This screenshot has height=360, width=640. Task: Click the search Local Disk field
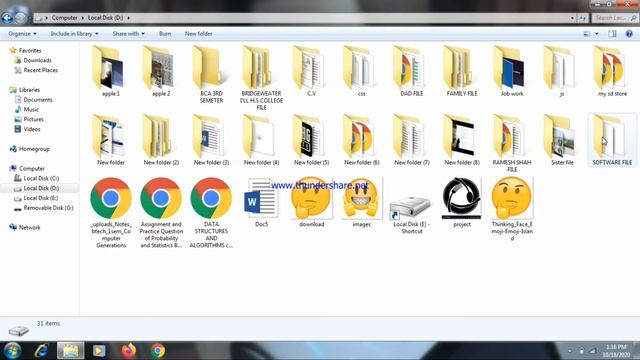615,18
